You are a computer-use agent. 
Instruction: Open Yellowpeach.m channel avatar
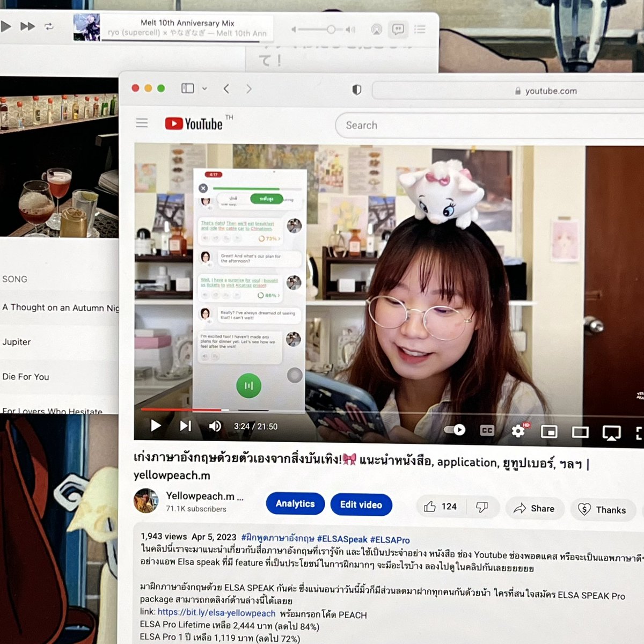pos(145,501)
